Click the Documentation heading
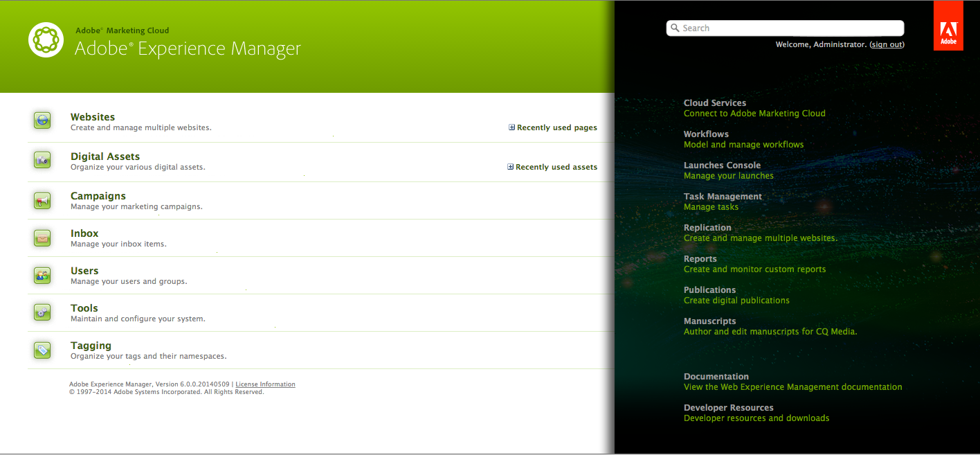Screen dimensions: 980x455 (x=716, y=377)
